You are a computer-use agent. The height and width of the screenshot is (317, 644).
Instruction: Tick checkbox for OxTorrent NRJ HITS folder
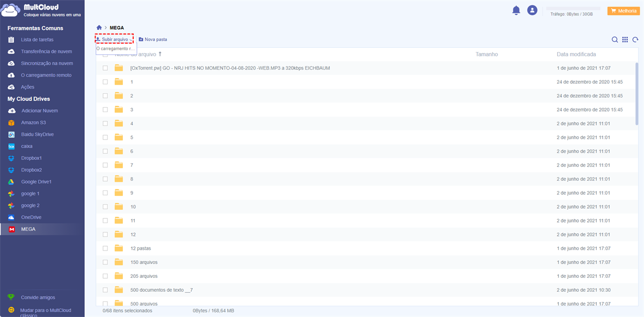(105, 68)
